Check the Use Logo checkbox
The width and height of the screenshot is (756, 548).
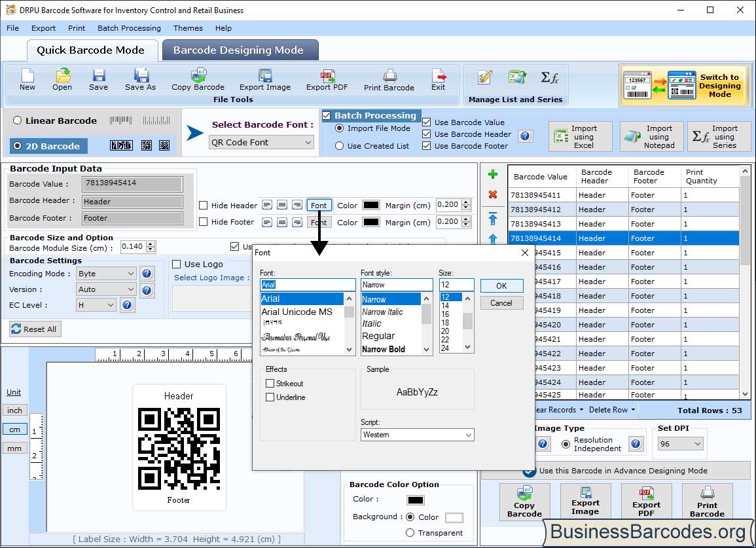(177, 264)
